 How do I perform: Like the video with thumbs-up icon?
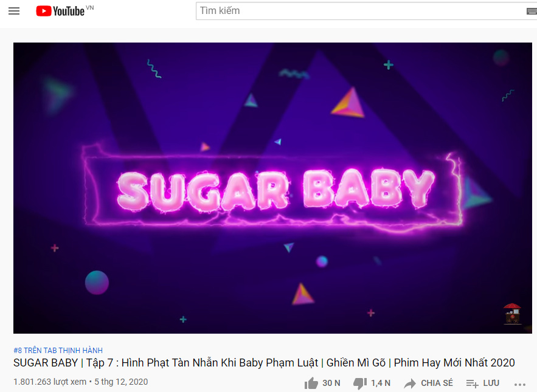[311, 383]
